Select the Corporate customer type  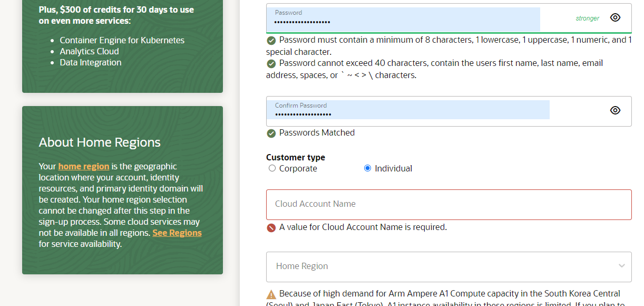coord(272,168)
